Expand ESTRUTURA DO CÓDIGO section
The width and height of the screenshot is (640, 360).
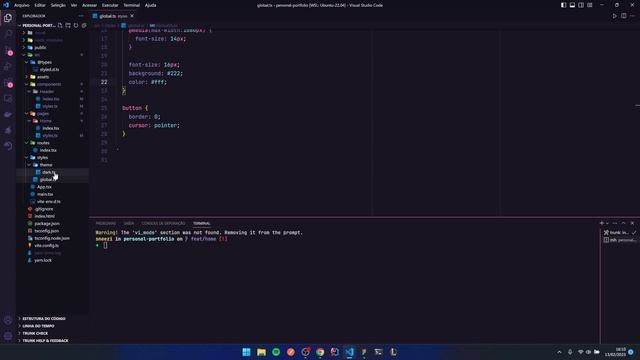pos(44,318)
